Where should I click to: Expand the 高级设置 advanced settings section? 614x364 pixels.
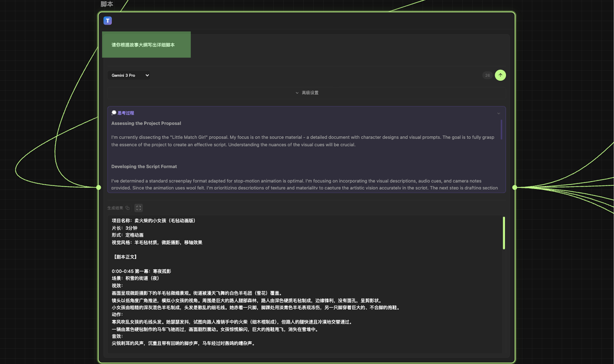[x=307, y=93]
